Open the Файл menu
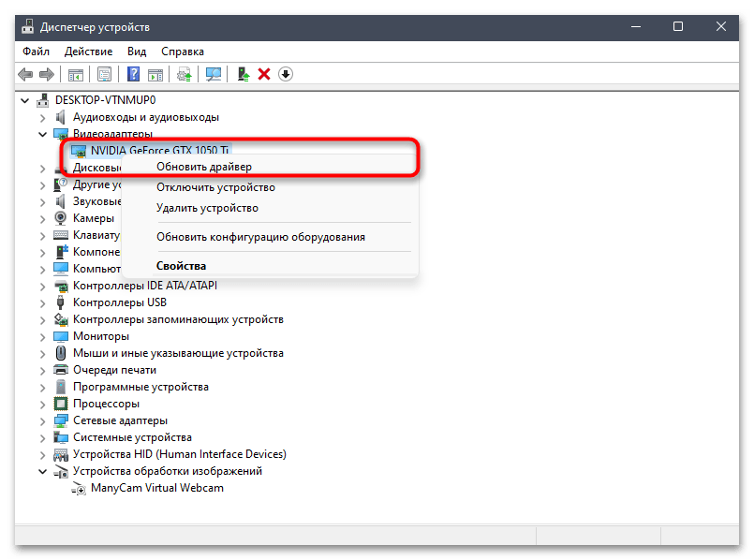The width and height of the screenshot is (754, 560). 37,52
